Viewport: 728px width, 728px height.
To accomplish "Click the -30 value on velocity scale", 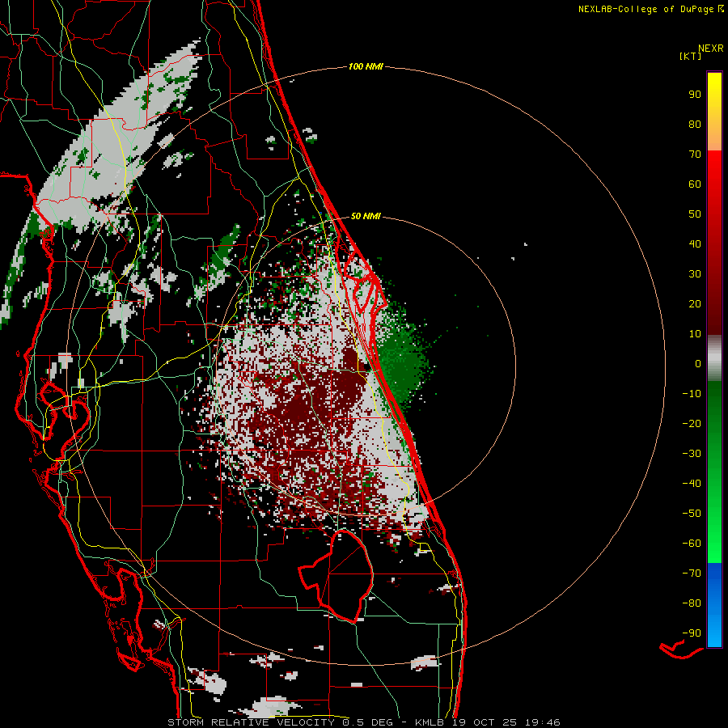I will [x=692, y=454].
